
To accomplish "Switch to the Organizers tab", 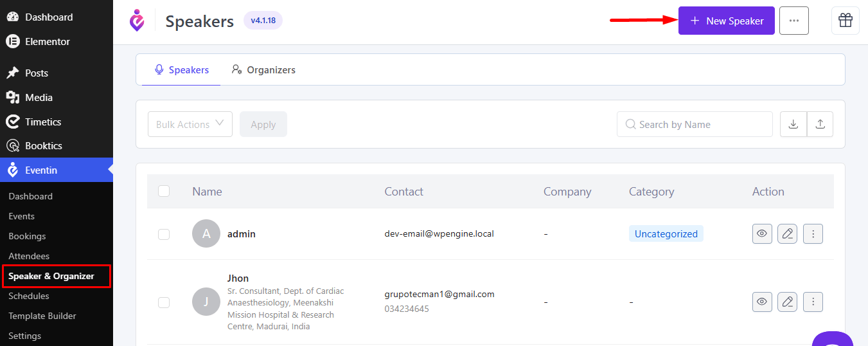I will (x=263, y=69).
